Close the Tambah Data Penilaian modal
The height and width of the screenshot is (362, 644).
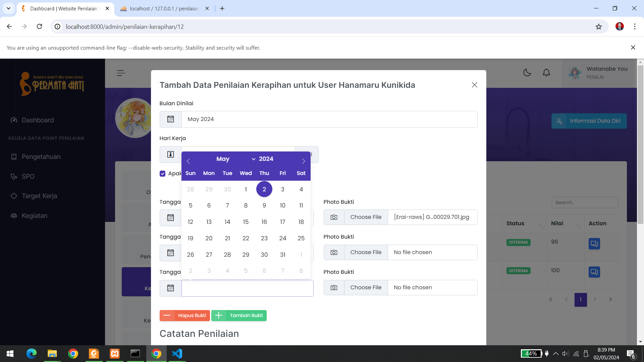(474, 85)
